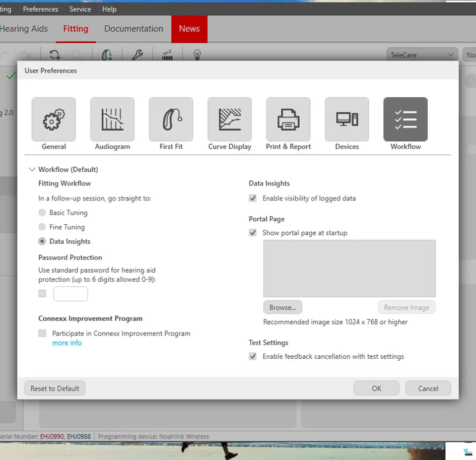The height and width of the screenshot is (460, 476).
Task: Switch to the Fitting tab
Action: [76, 29]
